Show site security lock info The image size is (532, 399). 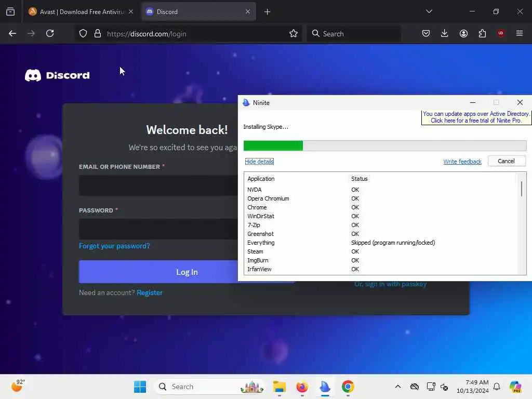point(98,34)
